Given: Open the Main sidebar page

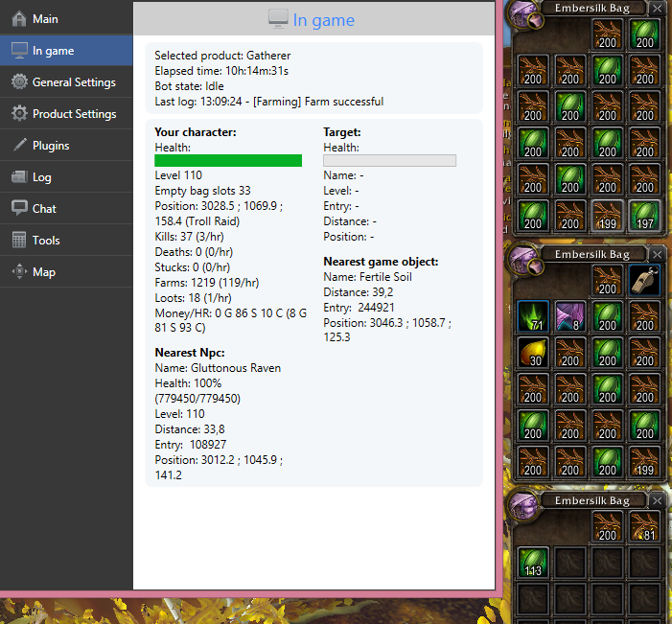Looking at the screenshot, I should pyautogui.click(x=46, y=19).
